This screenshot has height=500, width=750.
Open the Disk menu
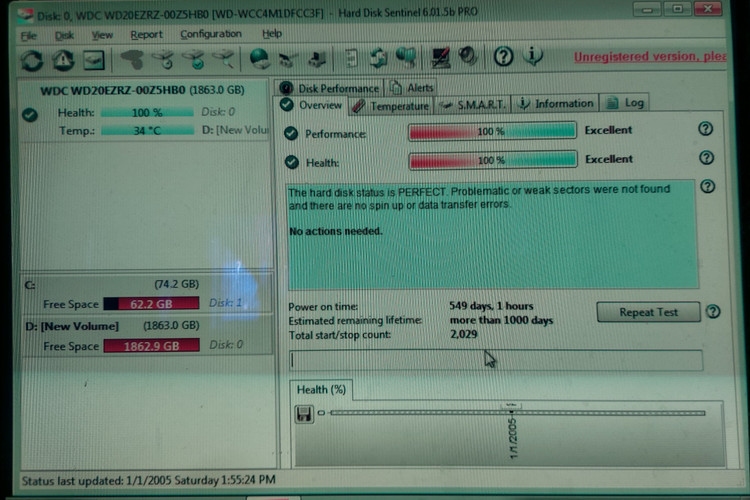point(64,35)
